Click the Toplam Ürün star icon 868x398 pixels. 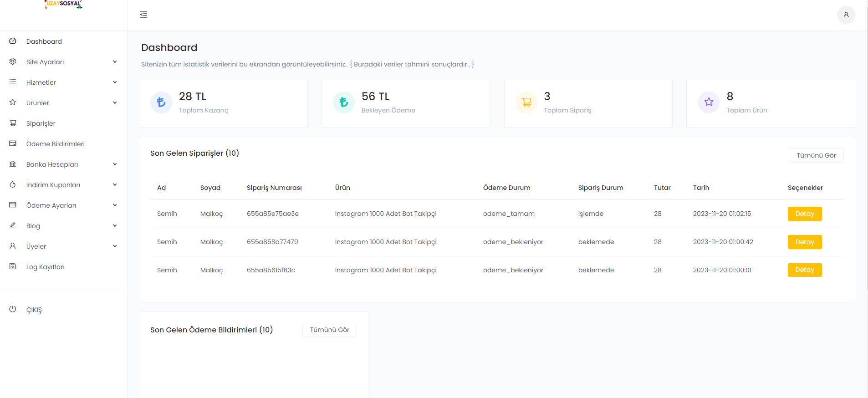click(709, 102)
